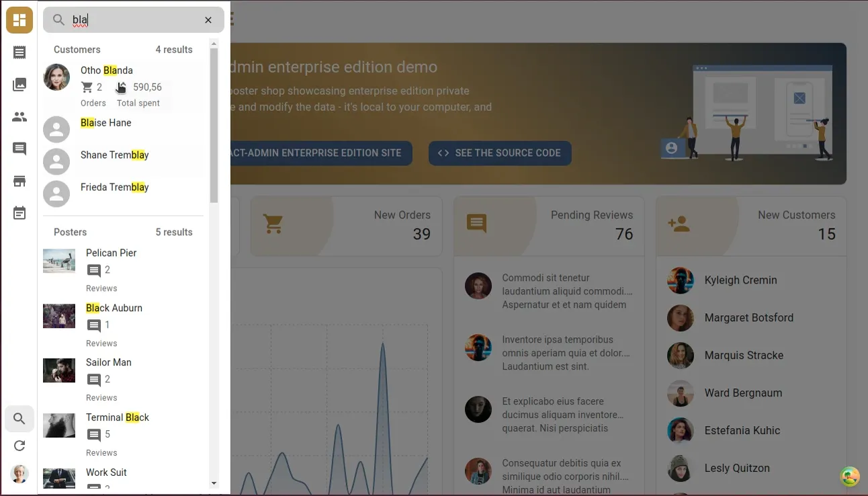
Task: Open the Pending Reviews card
Action: 548,226
